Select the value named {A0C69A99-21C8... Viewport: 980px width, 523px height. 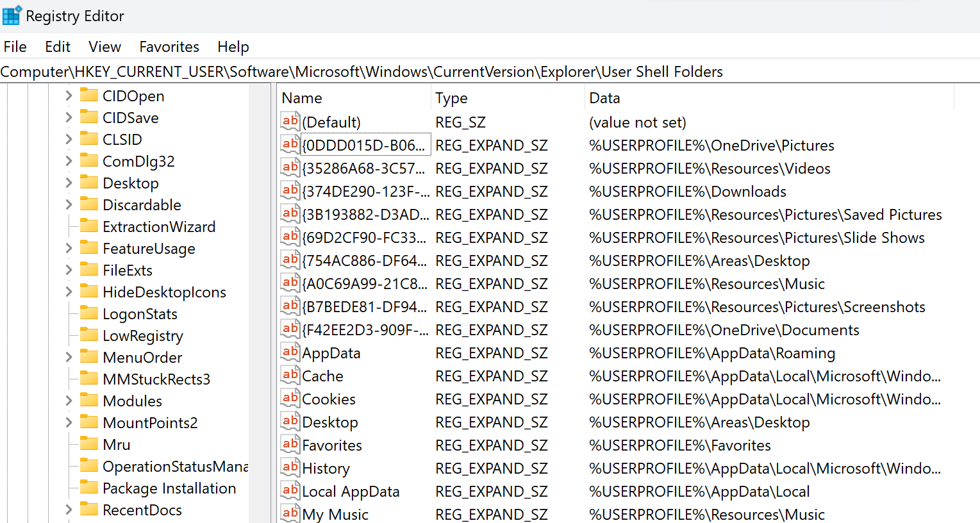tap(365, 284)
